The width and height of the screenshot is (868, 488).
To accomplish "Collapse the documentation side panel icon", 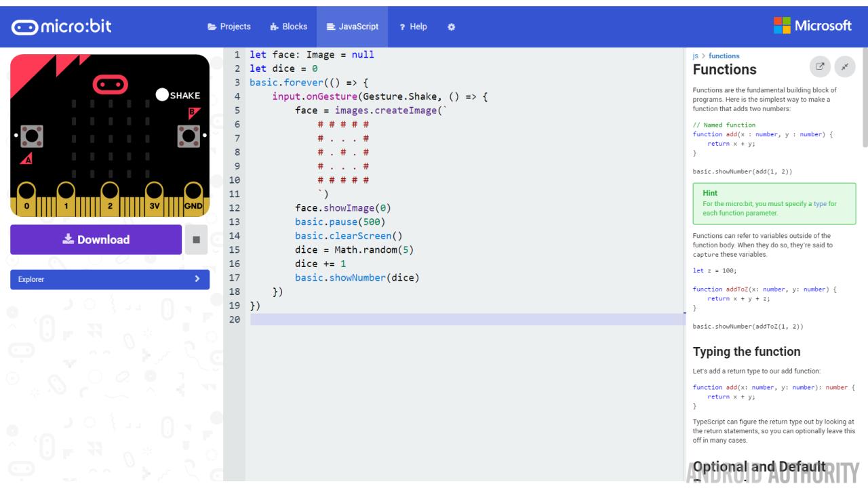I will [845, 66].
